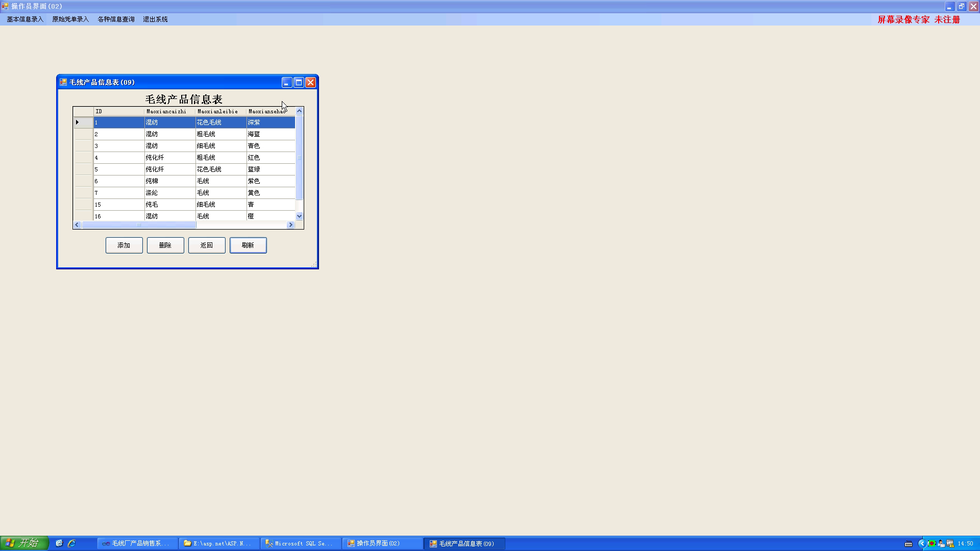Switch to 毛线产品信息表(09) taskbar item

[464, 544]
